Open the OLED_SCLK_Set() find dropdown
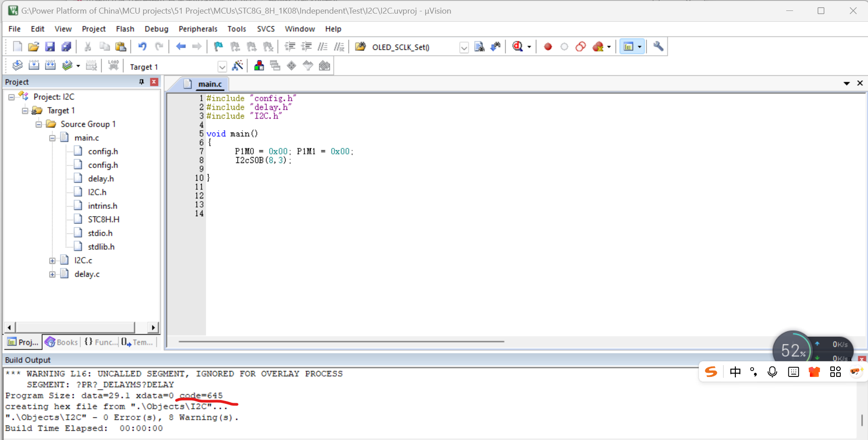The width and height of the screenshot is (868, 440). tap(464, 47)
